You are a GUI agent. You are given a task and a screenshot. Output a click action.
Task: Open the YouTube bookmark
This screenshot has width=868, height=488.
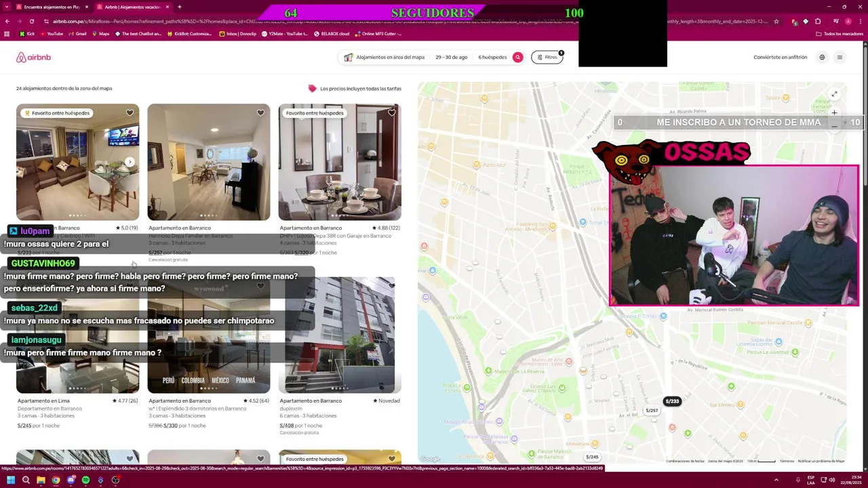pos(51,34)
